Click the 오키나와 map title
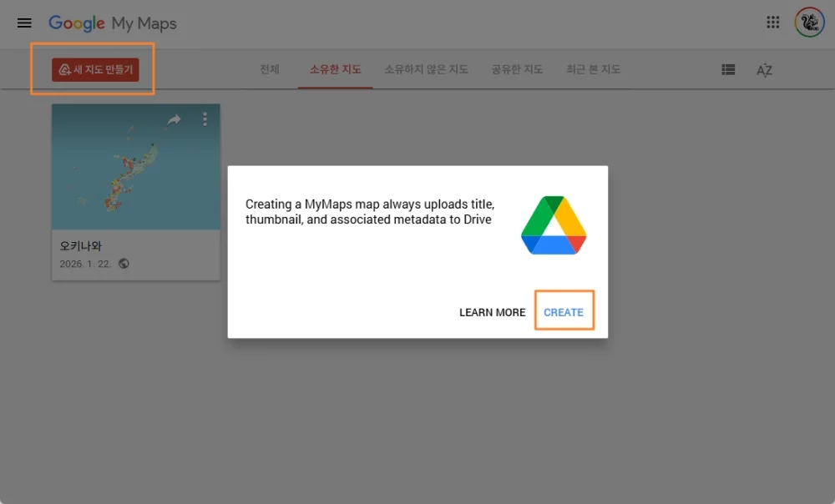Screen dimensions: 835x504 tap(81, 246)
